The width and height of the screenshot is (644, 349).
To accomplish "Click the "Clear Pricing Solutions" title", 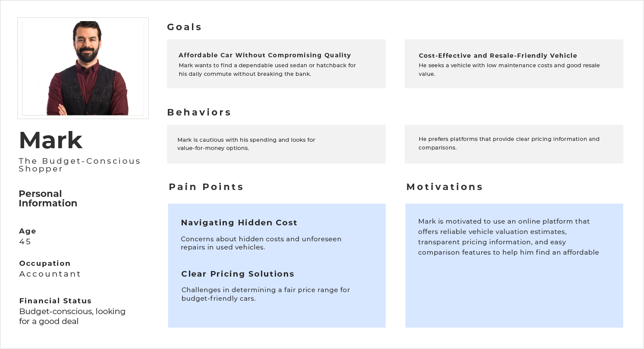I will tap(238, 274).
